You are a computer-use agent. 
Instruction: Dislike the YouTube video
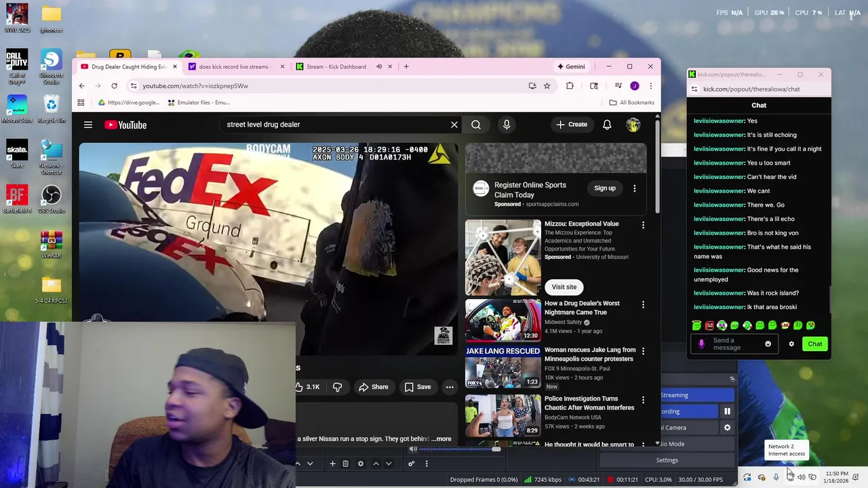click(337, 387)
